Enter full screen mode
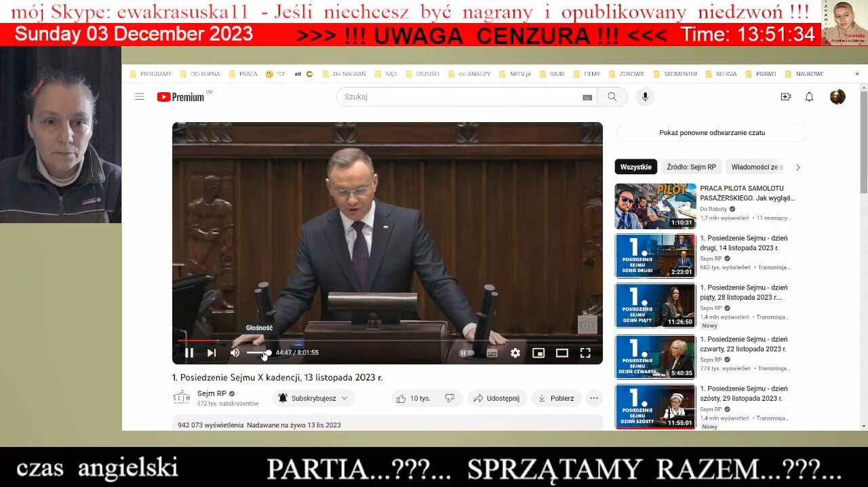The width and height of the screenshot is (868, 487). pos(585,353)
